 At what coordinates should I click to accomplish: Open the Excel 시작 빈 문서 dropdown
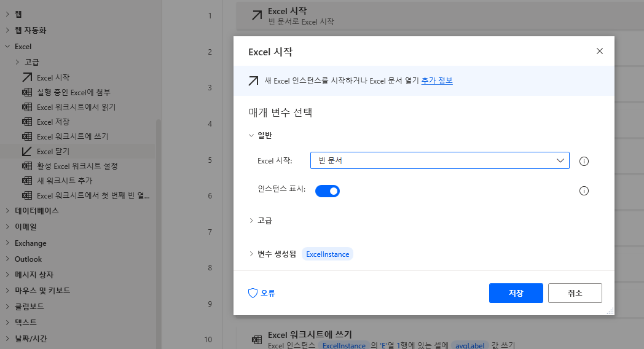click(439, 160)
